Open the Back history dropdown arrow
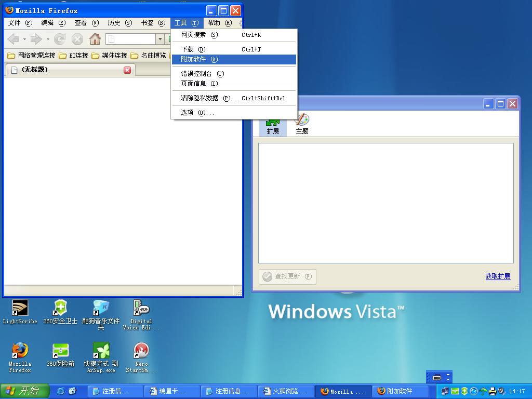The width and height of the screenshot is (532, 399). (24, 39)
